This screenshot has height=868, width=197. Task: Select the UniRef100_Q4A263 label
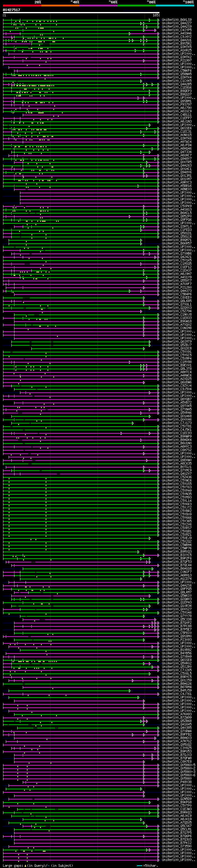click(177, 165)
